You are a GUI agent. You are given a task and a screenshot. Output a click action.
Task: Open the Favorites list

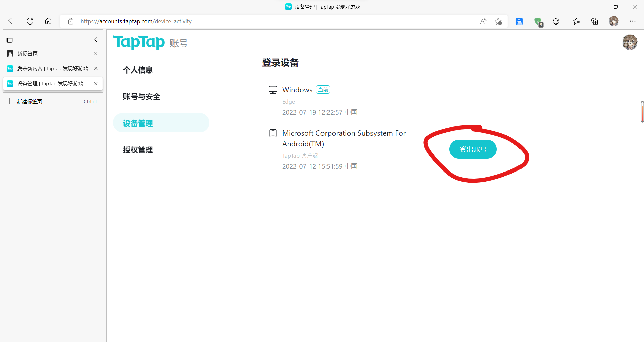(576, 21)
